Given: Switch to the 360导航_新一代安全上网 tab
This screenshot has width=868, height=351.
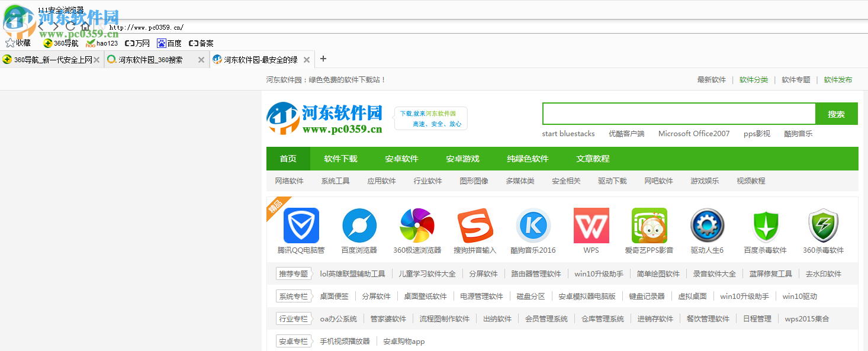Looking at the screenshot, I should pos(52,60).
